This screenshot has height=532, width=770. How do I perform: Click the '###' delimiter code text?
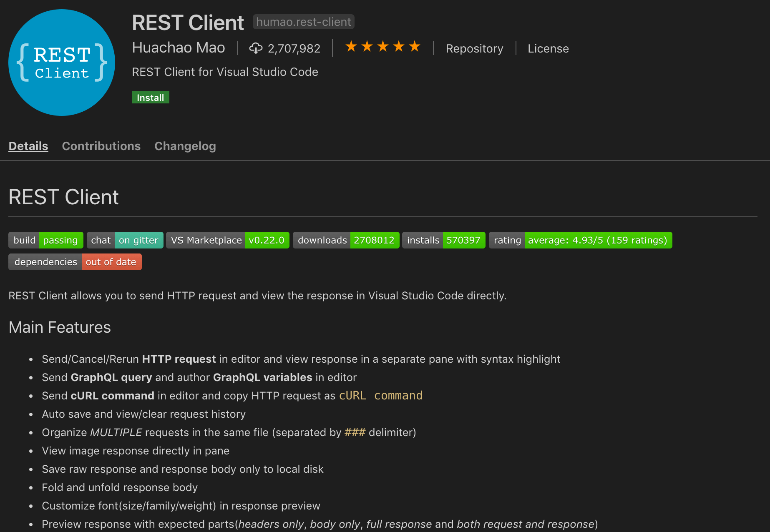pos(355,432)
